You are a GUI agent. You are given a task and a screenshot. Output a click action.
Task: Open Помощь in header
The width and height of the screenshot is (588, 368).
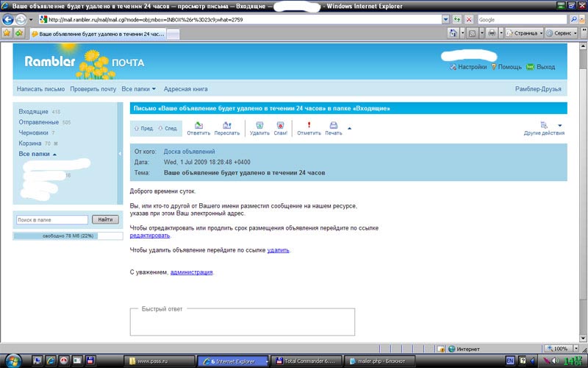(x=506, y=67)
